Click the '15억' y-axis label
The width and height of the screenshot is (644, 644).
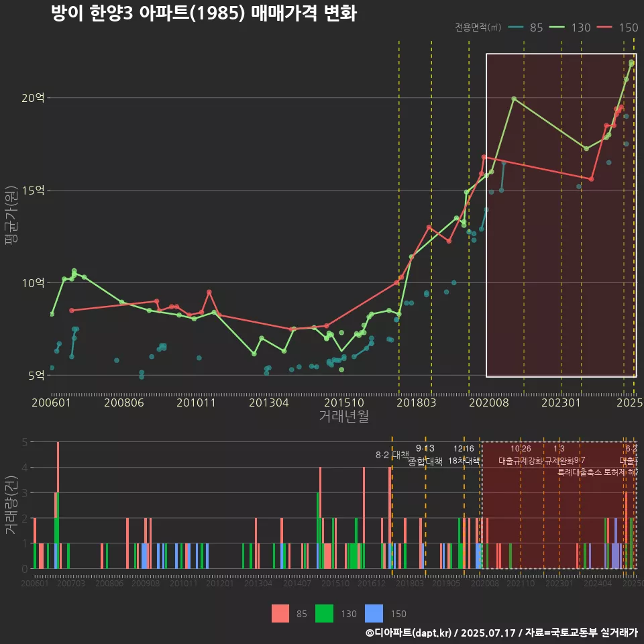coord(33,190)
